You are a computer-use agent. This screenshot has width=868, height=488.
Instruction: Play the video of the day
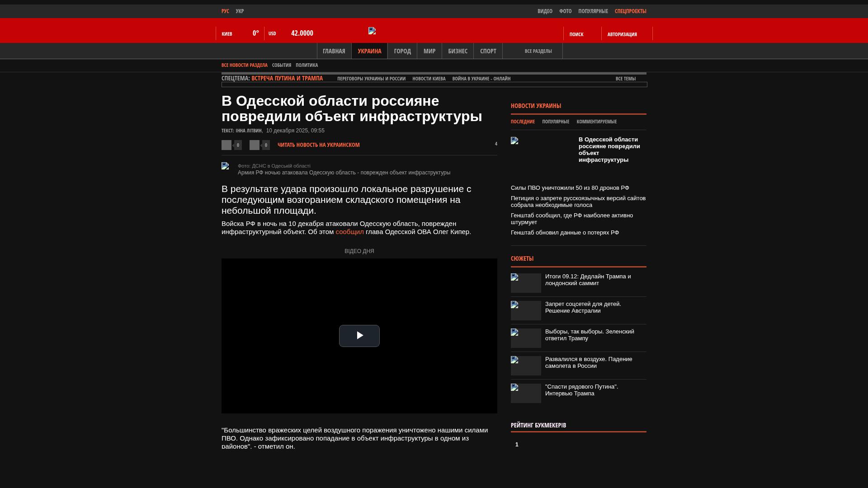359,336
